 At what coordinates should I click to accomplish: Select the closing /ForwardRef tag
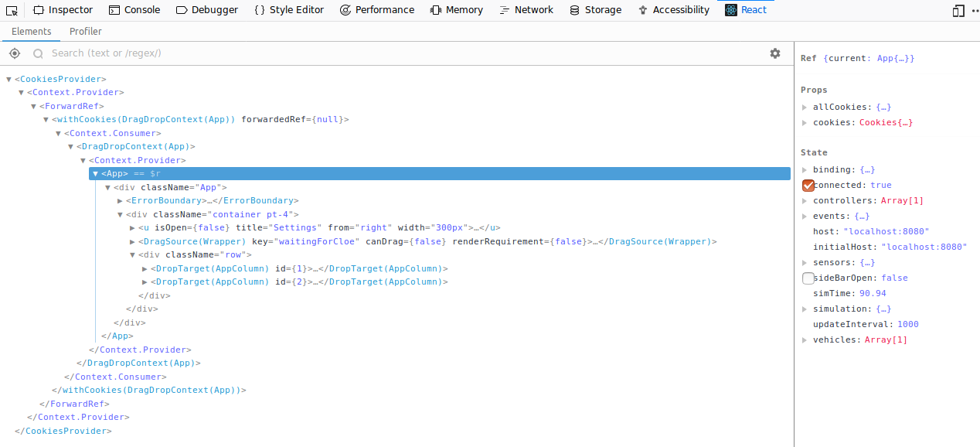pyautogui.click(x=74, y=404)
